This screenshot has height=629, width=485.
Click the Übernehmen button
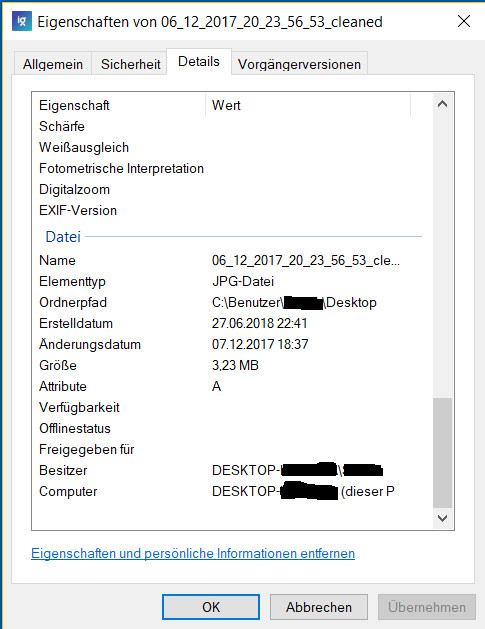[427, 607]
